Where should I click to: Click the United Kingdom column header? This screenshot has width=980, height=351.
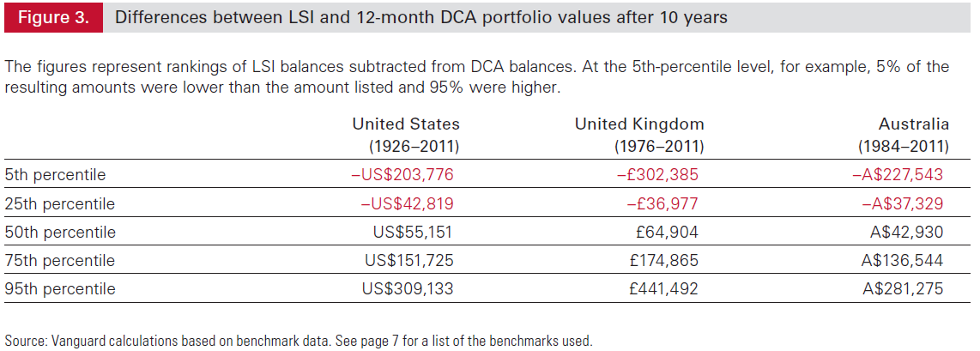(639, 124)
